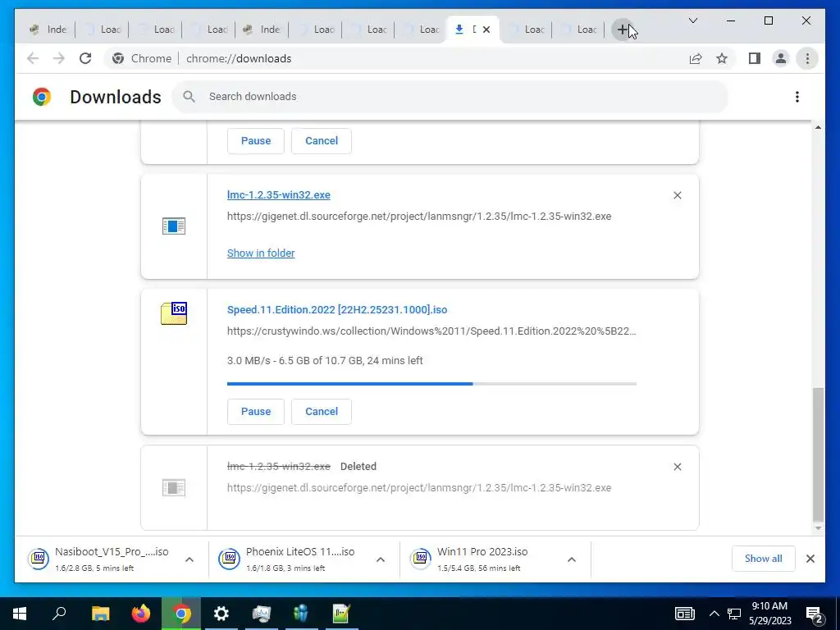Open a new tab with the plus button
Image resolution: width=840 pixels, height=630 pixels.
(622, 30)
